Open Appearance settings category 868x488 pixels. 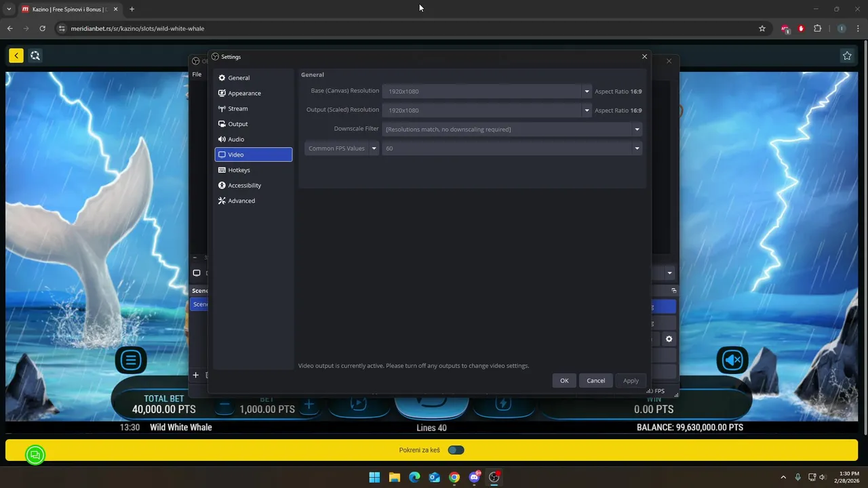pyautogui.click(x=253, y=93)
